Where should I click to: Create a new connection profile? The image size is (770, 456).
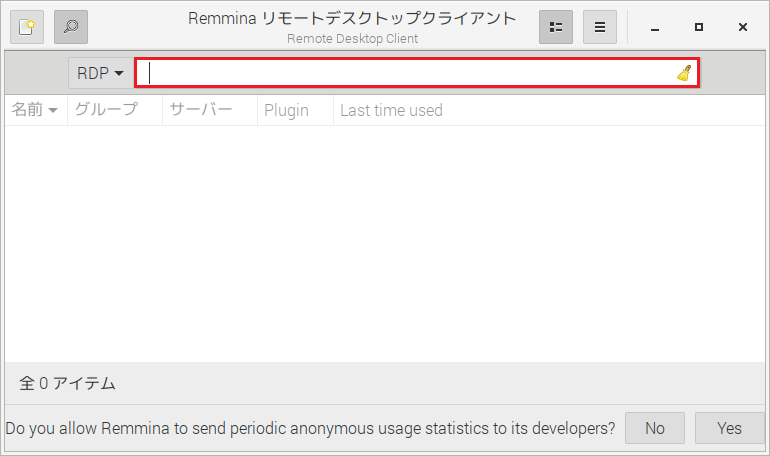point(27,27)
